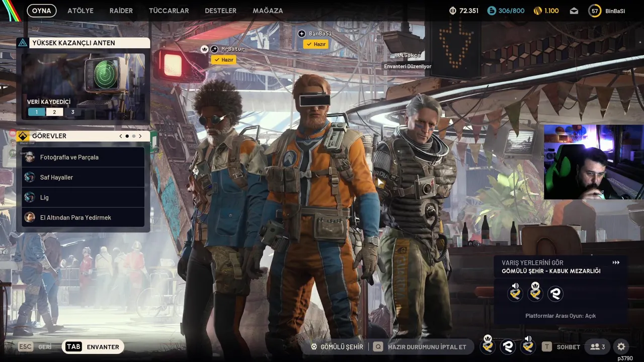Open the mailbox envelope icon
Screen dimensions: 644x362
coord(574,11)
